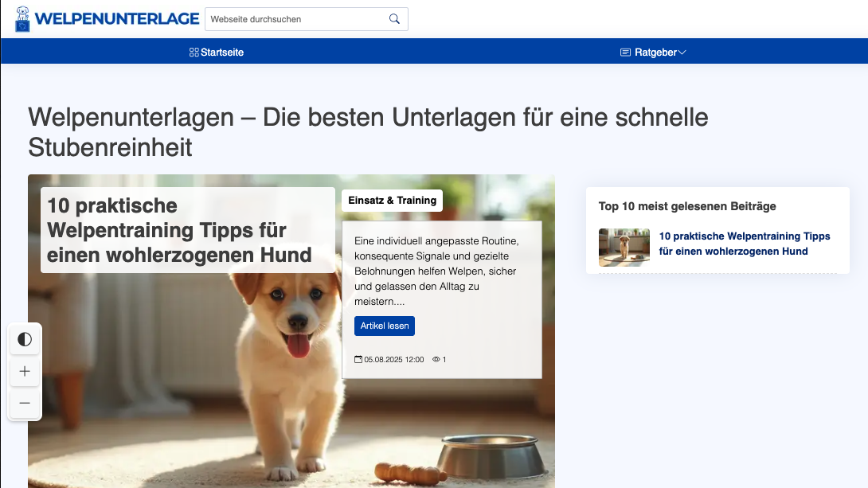Open Welpentraining Tipps link in Top 10 sidebar
The height and width of the screenshot is (488, 868).
coord(745,244)
